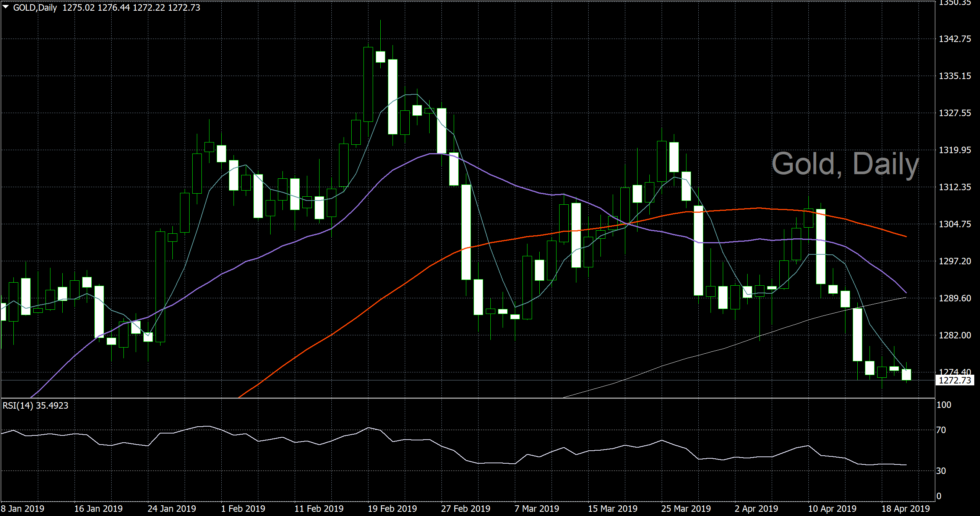
Task: Select the latest candlestick at 1272.73
Action: pos(906,374)
